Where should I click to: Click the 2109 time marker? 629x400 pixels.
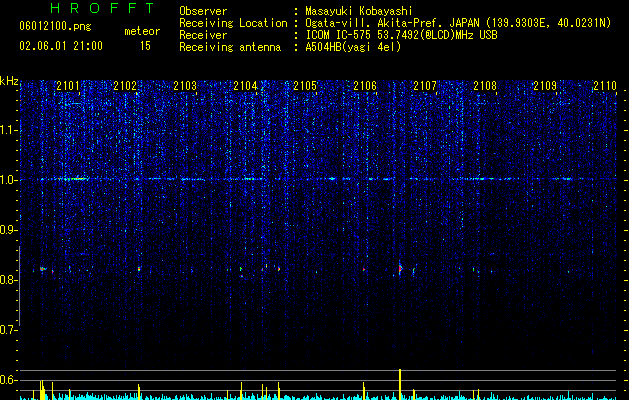(545, 86)
